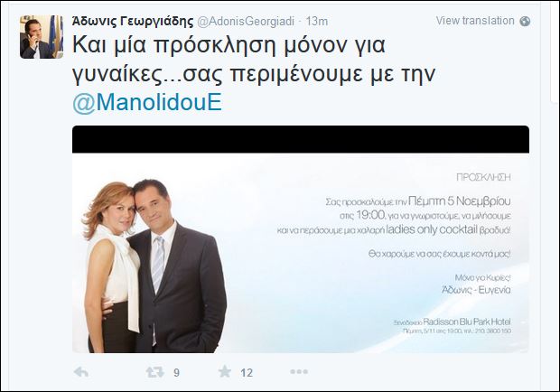
Task: Click the ΠΡΟΣΚΛΗΣΗ heading in the invitation
Action: 483,177
